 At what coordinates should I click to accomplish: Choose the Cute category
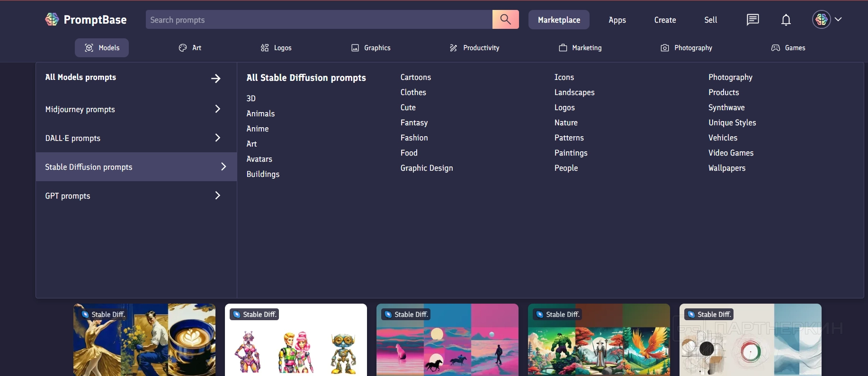[408, 107]
